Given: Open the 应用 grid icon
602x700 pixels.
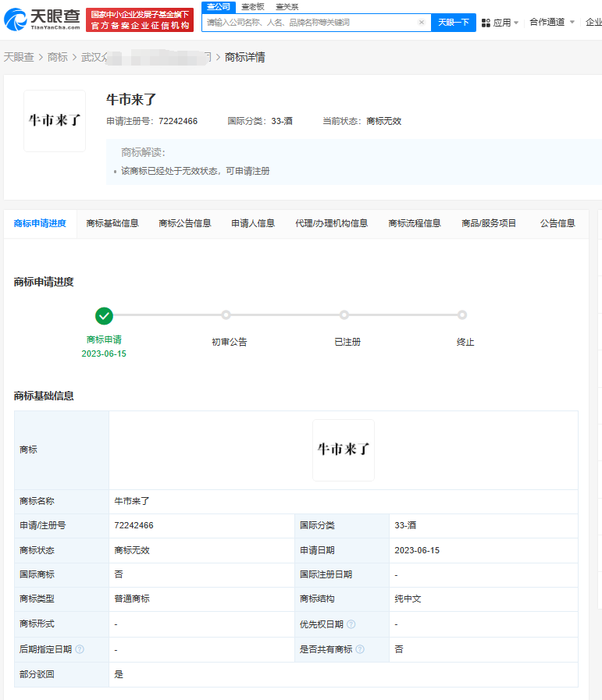Looking at the screenshot, I should click(x=486, y=23).
